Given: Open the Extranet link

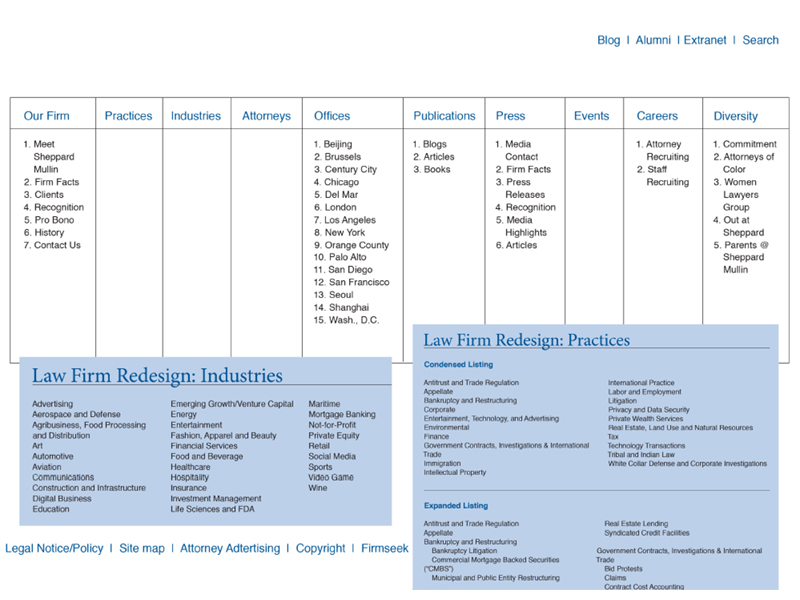Looking at the screenshot, I should coord(705,40).
